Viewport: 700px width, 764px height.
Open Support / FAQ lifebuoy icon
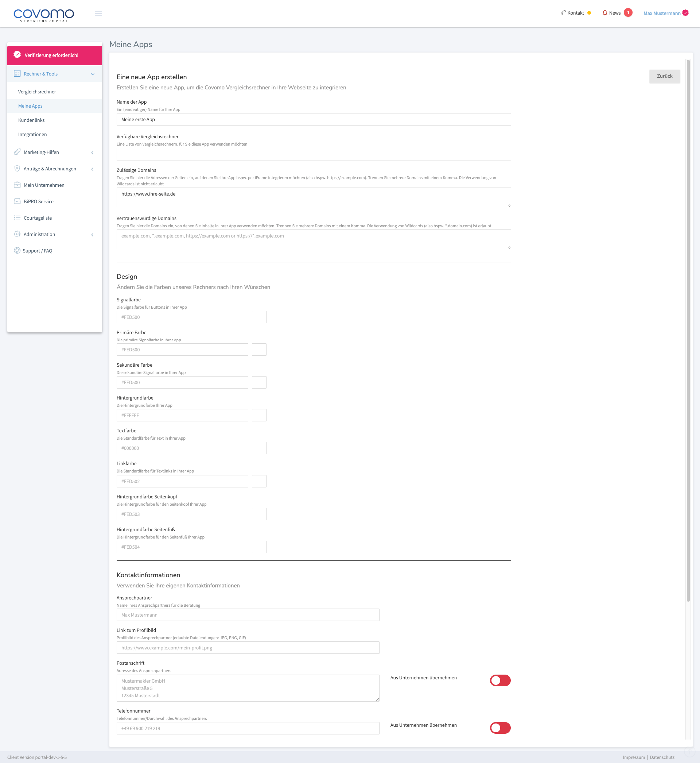click(17, 251)
